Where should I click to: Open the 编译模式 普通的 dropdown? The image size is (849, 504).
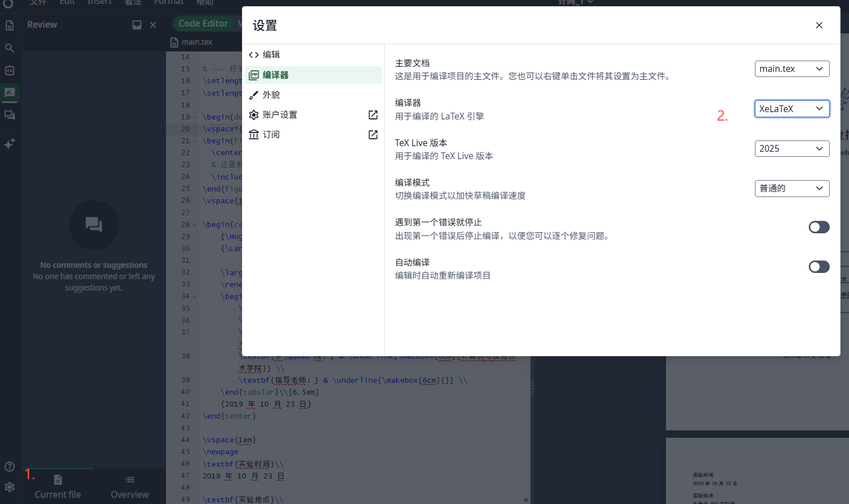pyautogui.click(x=792, y=188)
